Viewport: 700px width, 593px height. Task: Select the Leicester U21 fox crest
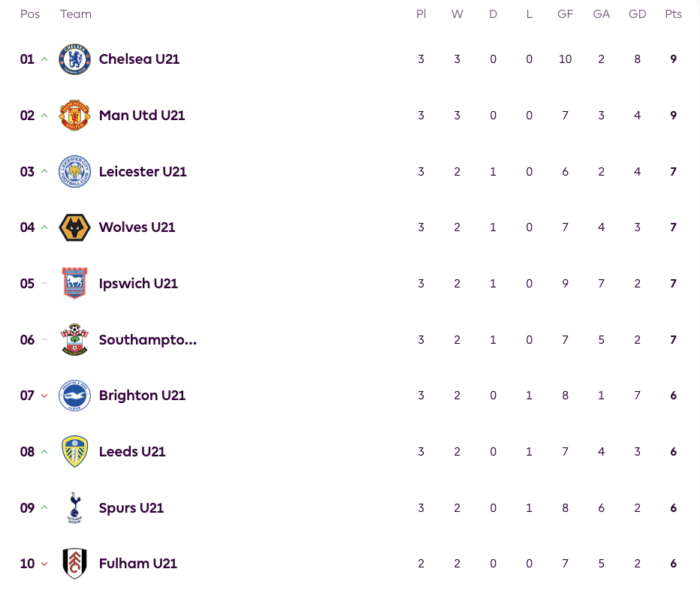(74, 171)
